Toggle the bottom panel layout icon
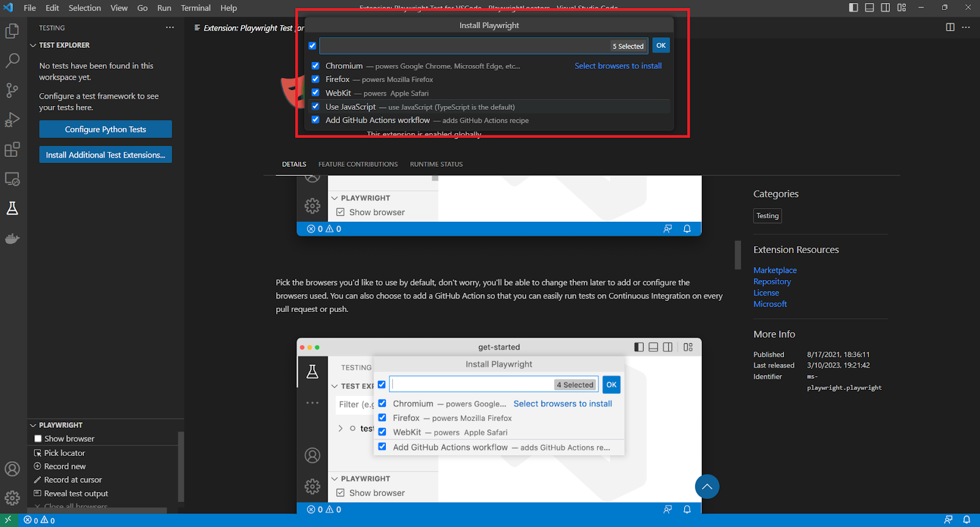The height and width of the screenshot is (527, 980). point(870,7)
